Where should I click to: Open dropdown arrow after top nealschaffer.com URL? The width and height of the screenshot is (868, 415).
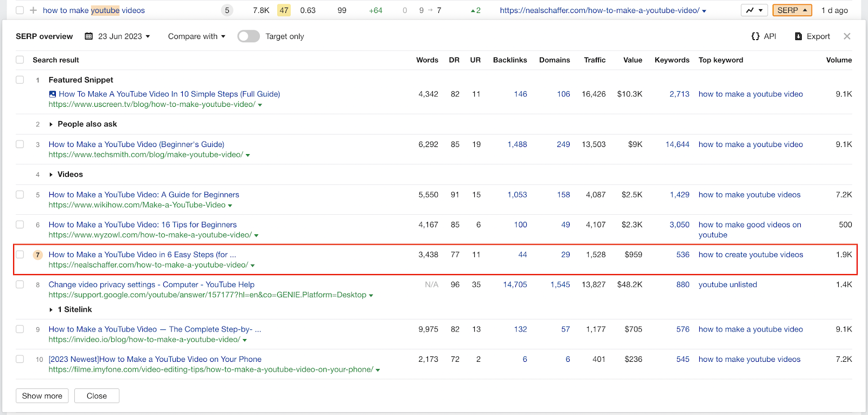(x=704, y=11)
